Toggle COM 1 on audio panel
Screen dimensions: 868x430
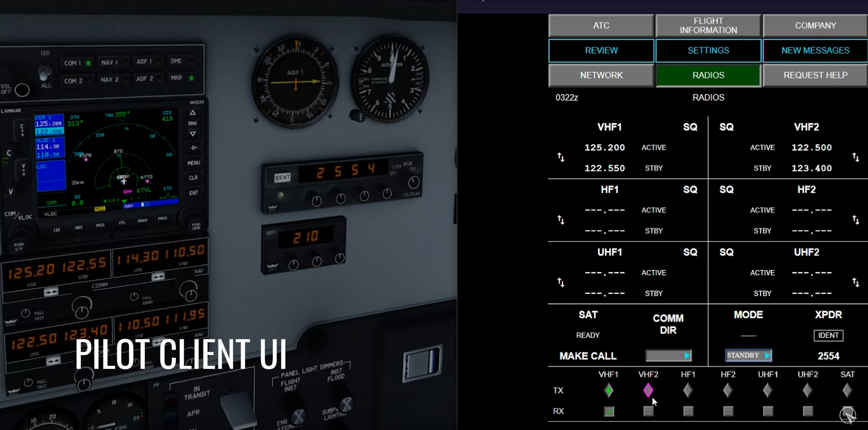(77, 63)
